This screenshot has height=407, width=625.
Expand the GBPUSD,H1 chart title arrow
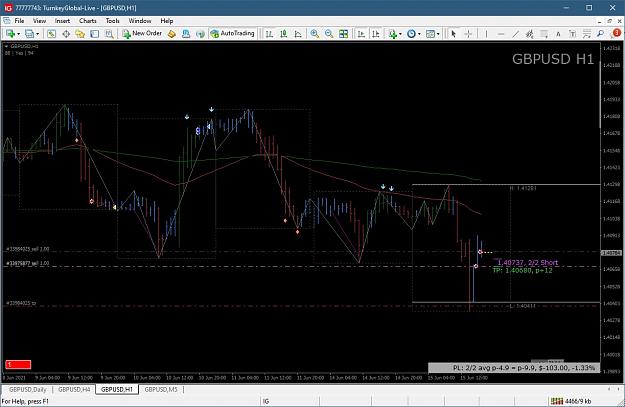tap(6, 46)
